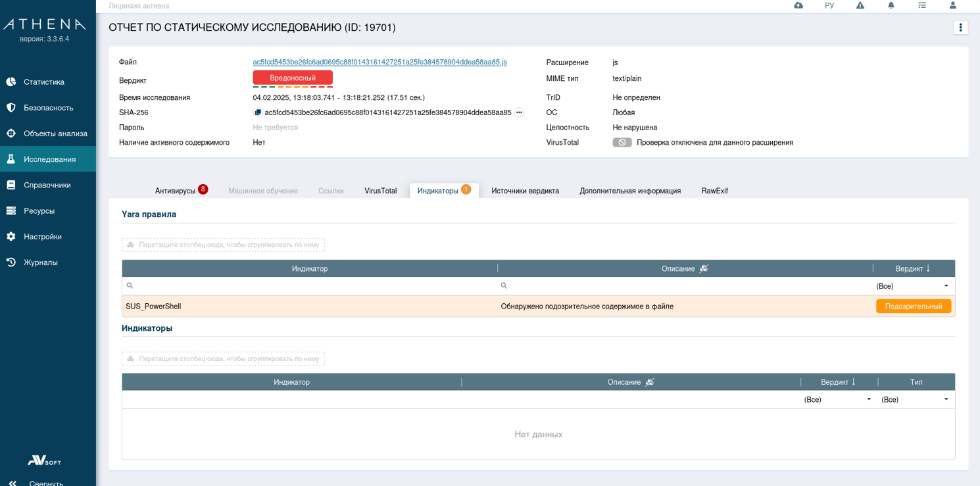Open the analyzed .js file link
The image size is (980, 486).
point(380,62)
